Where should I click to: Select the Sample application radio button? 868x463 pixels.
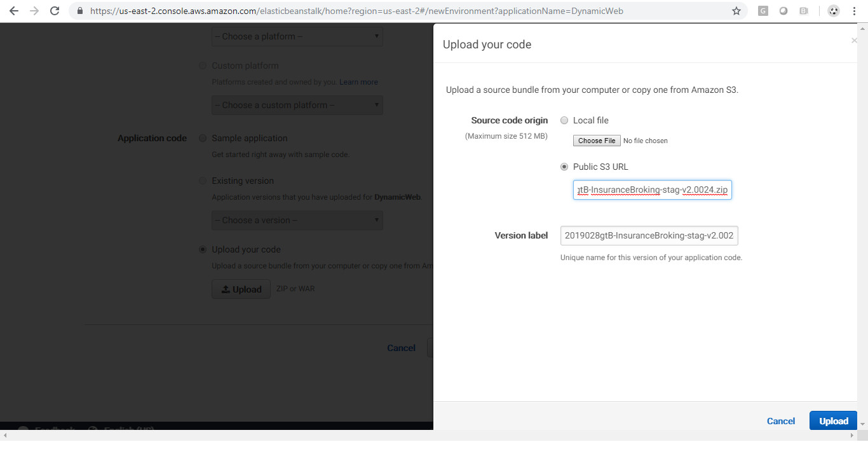point(203,138)
